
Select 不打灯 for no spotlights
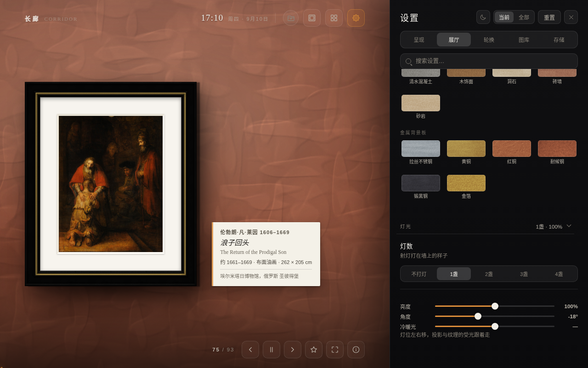click(x=419, y=274)
